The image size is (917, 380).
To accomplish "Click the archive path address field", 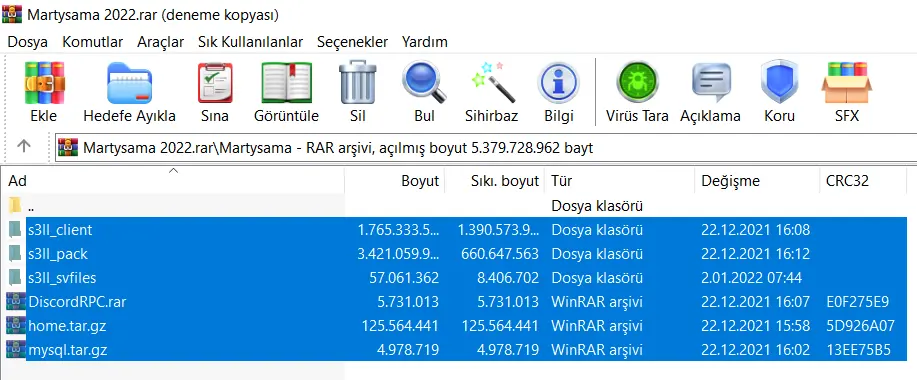I will tap(486, 147).
